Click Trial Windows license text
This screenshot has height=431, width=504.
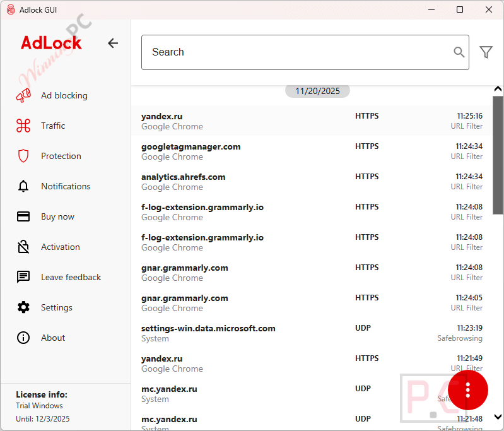(39, 406)
